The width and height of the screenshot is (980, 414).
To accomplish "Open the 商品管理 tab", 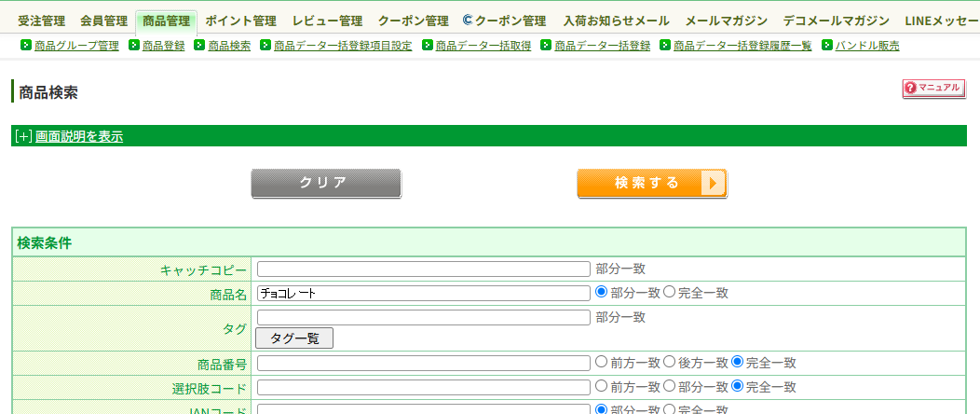I will coord(166,21).
